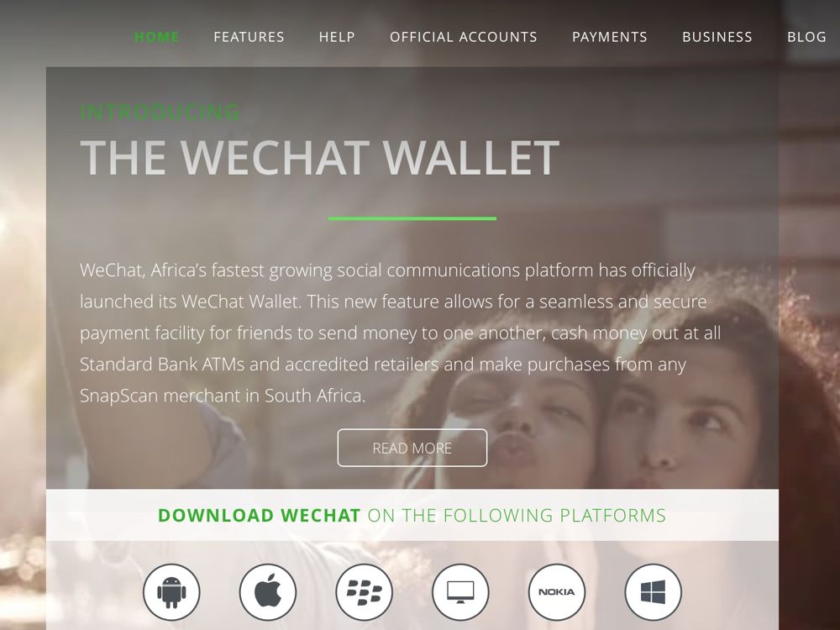Click the WeChat Wallet description paragraph
The height and width of the screenshot is (630, 840).
pos(401,333)
